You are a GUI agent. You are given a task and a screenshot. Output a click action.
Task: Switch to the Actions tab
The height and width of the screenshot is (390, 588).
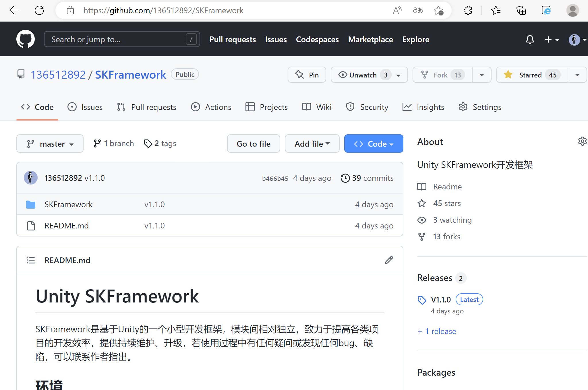pos(211,107)
